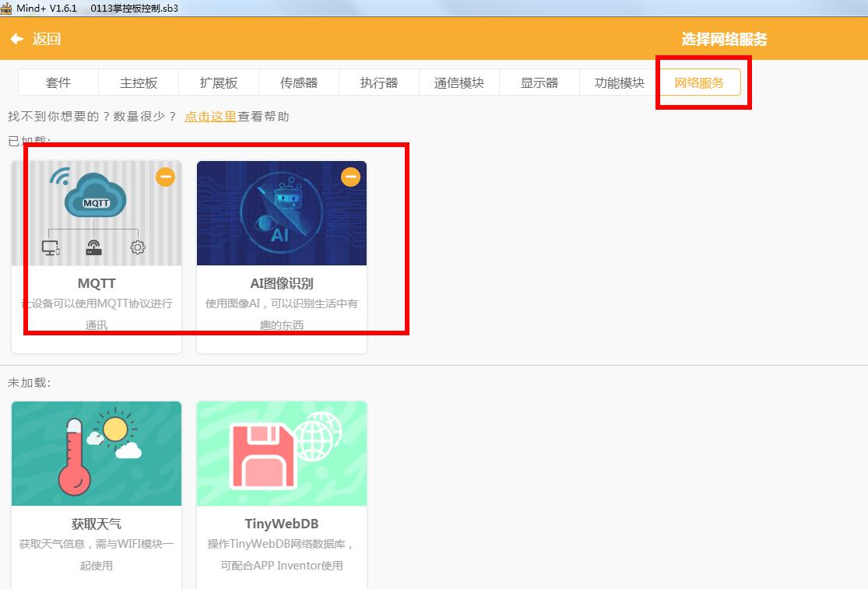Click the AI图像识别 card title

point(282,283)
